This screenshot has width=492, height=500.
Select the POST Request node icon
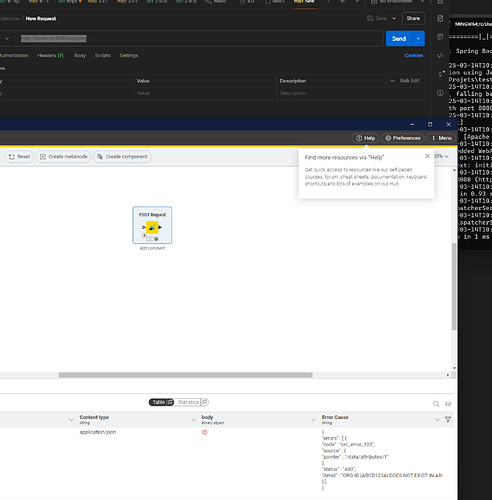tap(152, 227)
